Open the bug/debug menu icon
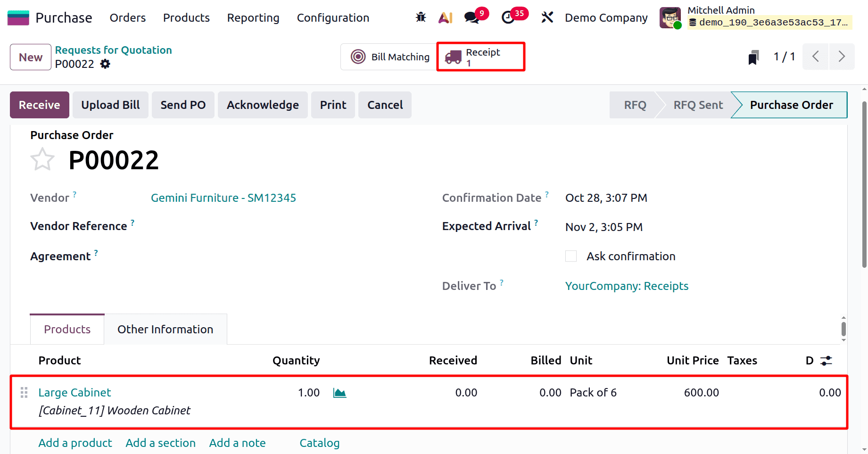 [x=420, y=17]
